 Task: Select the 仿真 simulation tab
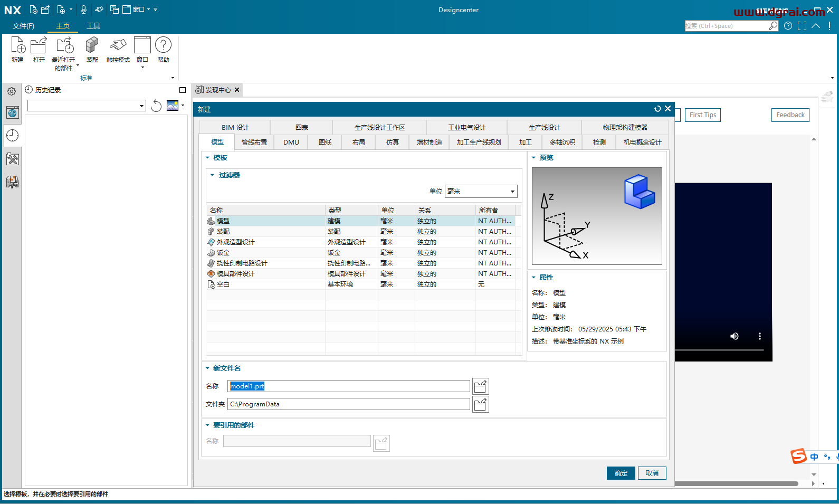[x=392, y=142]
